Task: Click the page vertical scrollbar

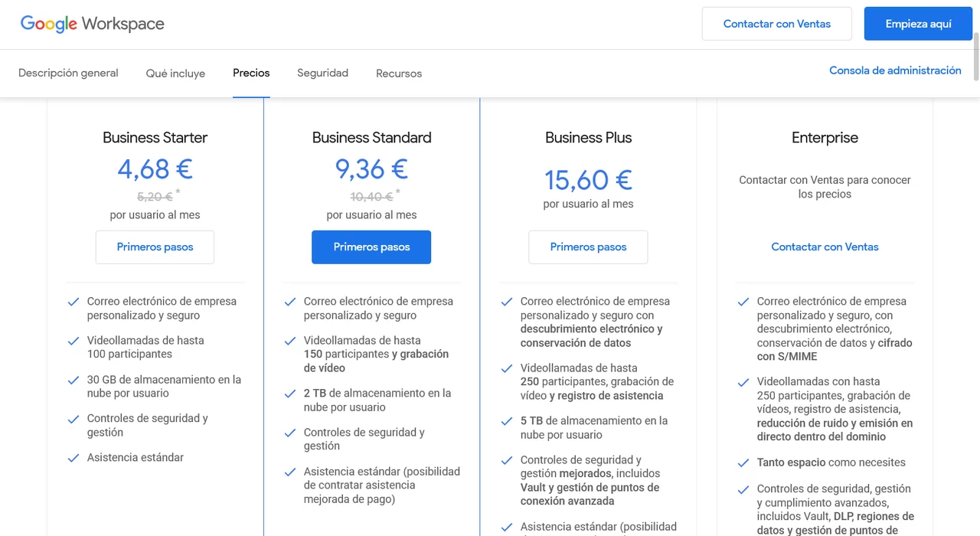Action: [x=975, y=55]
